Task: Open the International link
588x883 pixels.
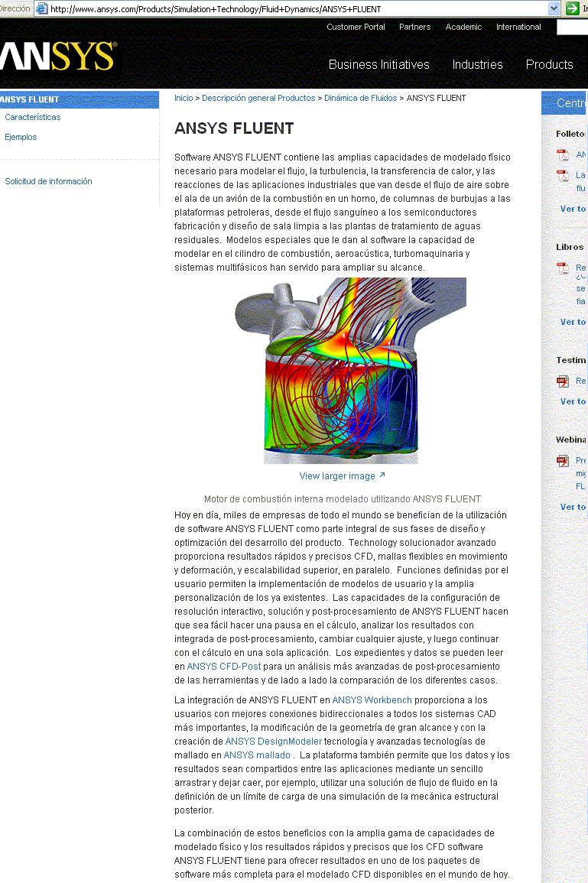Action: point(518,27)
